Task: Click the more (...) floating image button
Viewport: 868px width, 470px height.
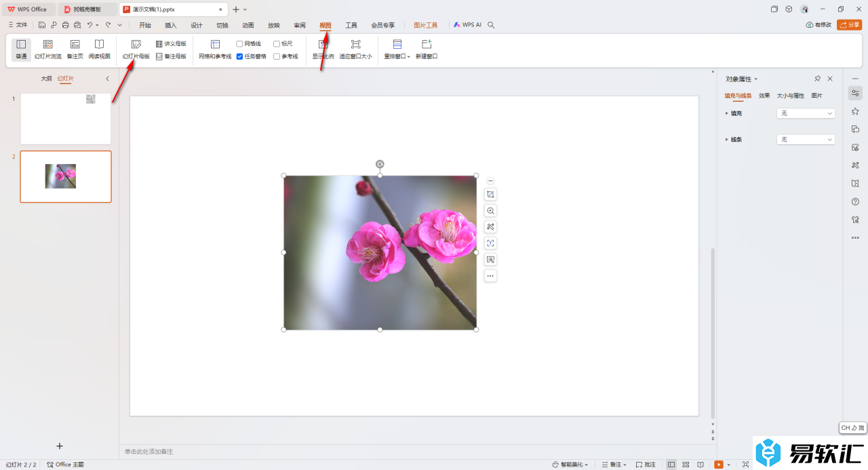Action: point(490,276)
